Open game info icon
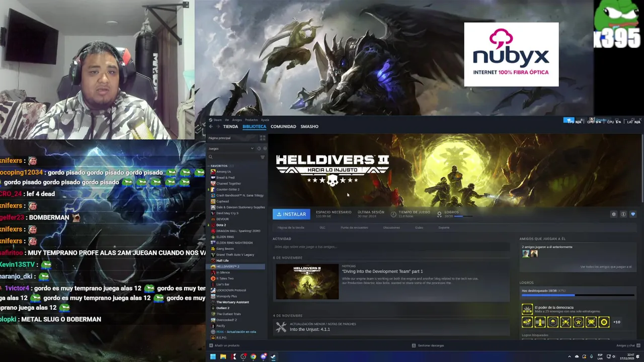The width and height of the screenshot is (644, 362). click(x=623, y=214)
